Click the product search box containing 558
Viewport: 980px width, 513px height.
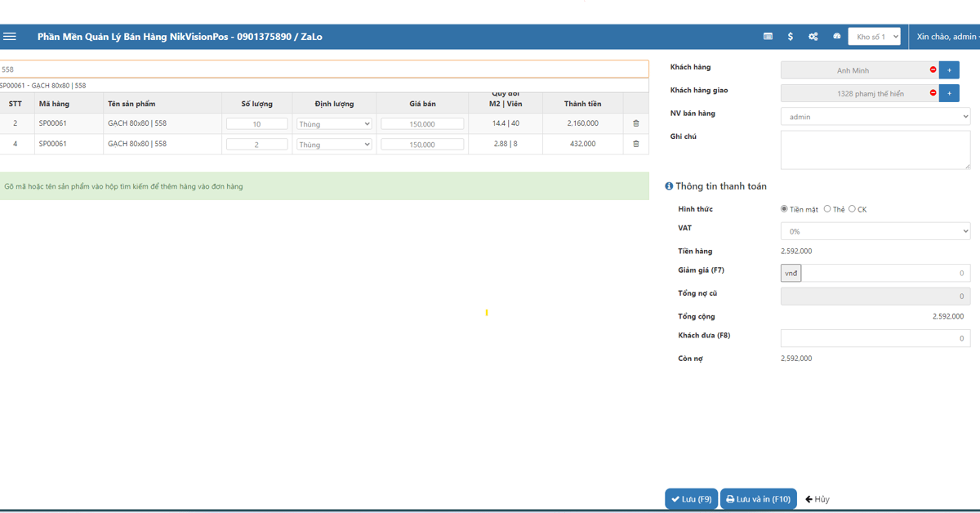(x=324, y=69)
